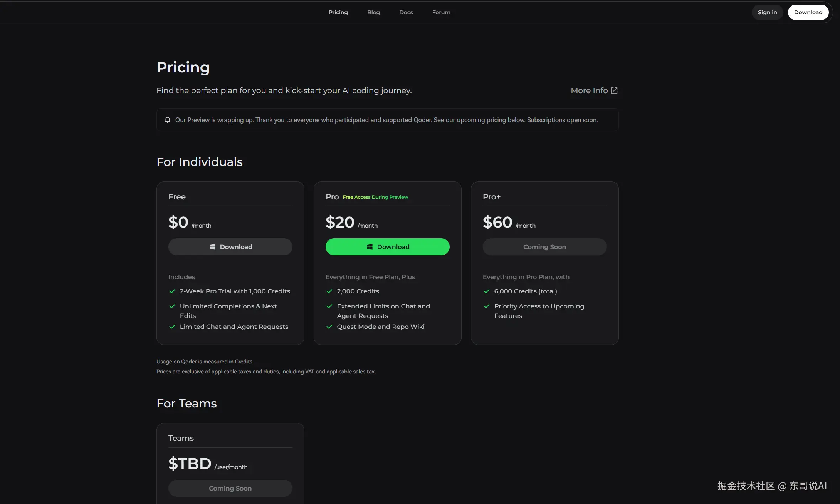The image size is (840, 504).
Task: Click the bell notification icon in banner
Action: pyautogui.click(x=168, y=120)
